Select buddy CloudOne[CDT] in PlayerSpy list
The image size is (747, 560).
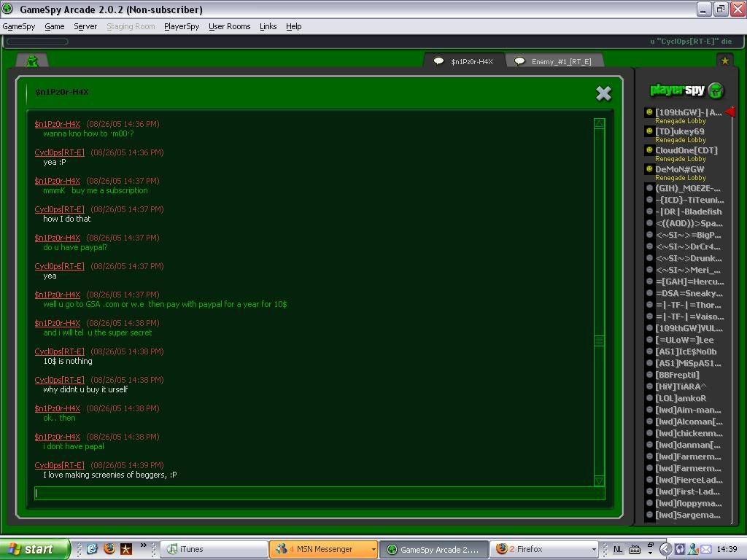[x=686, y=150]
